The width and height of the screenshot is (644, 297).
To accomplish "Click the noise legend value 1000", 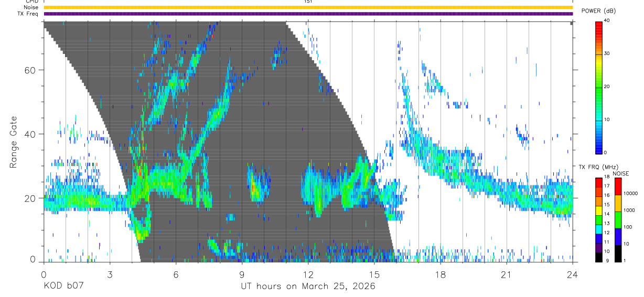I will (629, 210).
